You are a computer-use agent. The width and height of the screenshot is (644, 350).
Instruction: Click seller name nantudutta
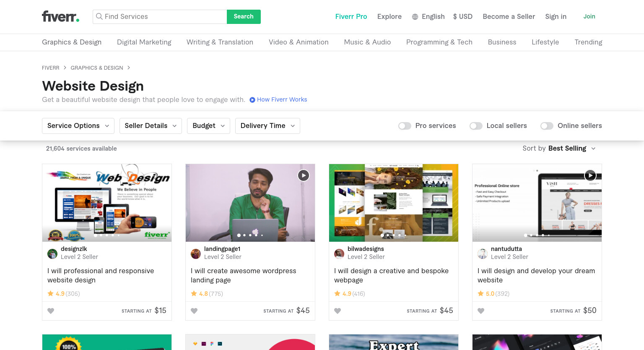pyautogui.click(x=506, y=249)
